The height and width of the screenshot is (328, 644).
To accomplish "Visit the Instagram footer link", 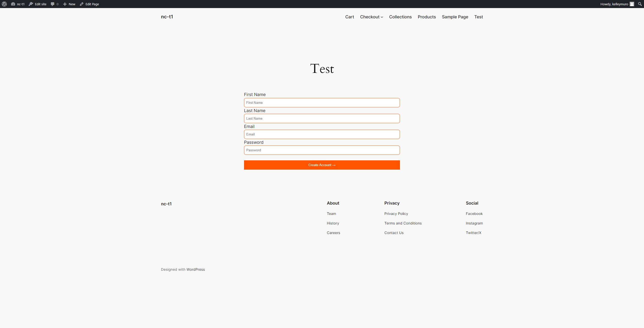I will [474, 223].
